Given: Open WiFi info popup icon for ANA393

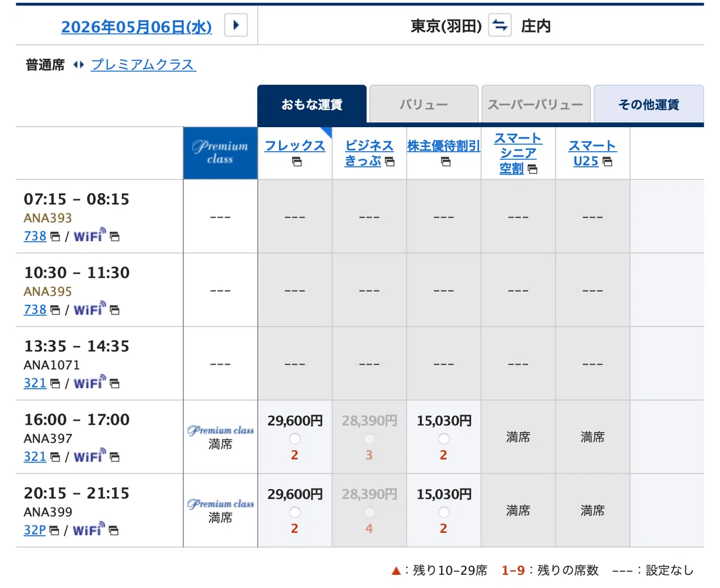Looking at the screenshot, I should coord(115,236).
